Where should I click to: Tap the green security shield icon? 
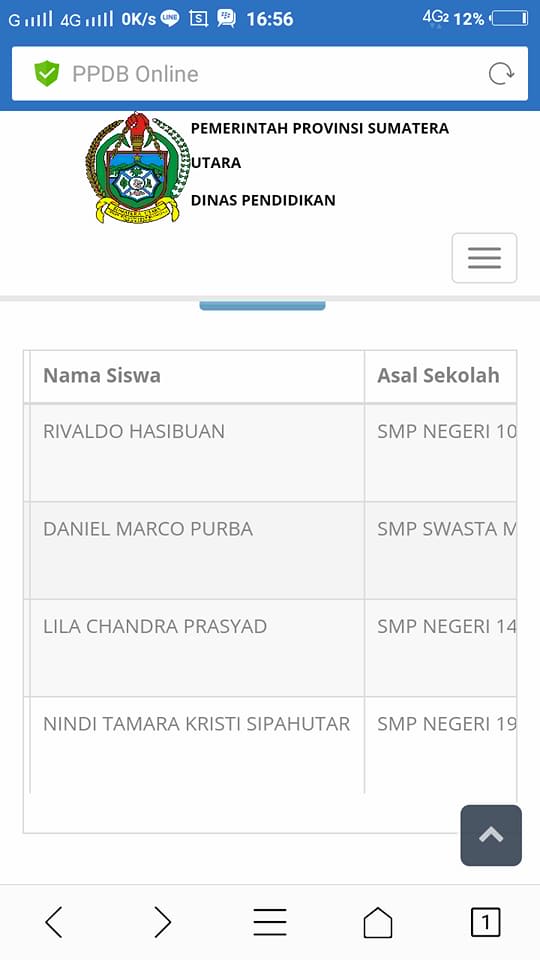(47, 74)
